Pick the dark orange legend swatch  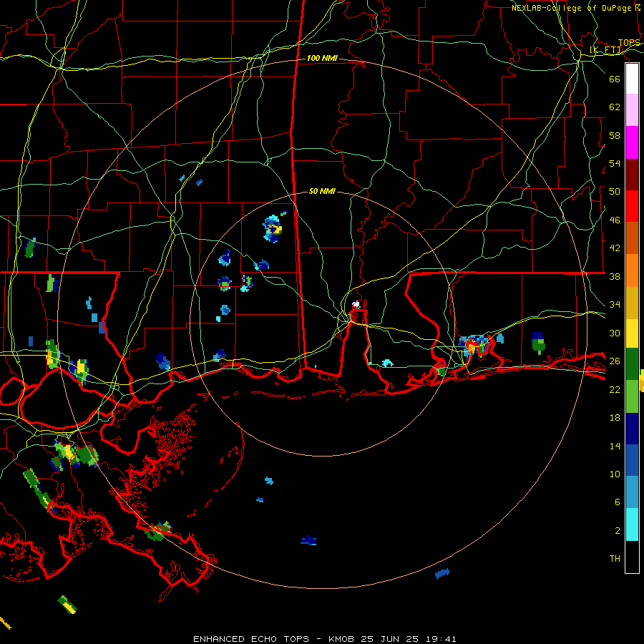[632, 238]
